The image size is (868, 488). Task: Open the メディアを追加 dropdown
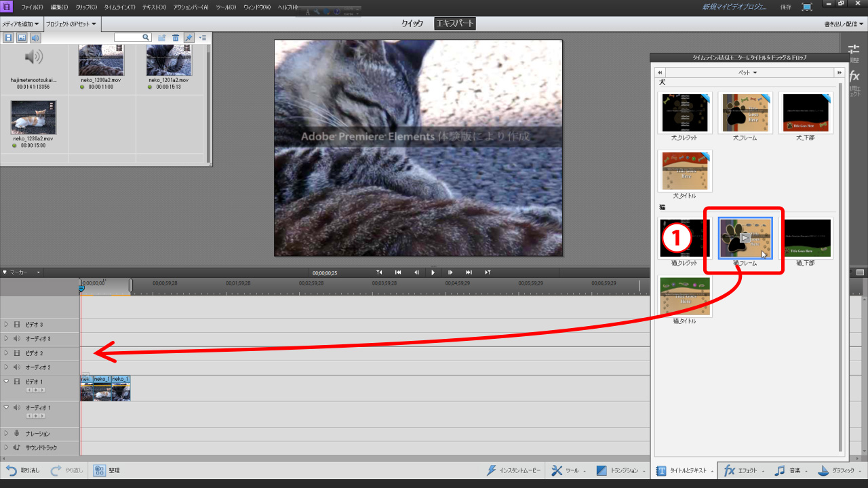coord(20,24)
